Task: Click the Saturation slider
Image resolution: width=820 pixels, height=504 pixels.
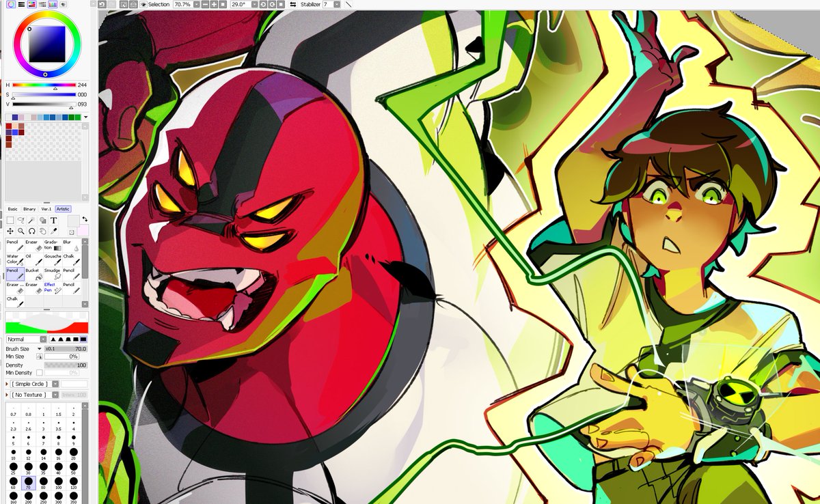Action: [43, 94]
